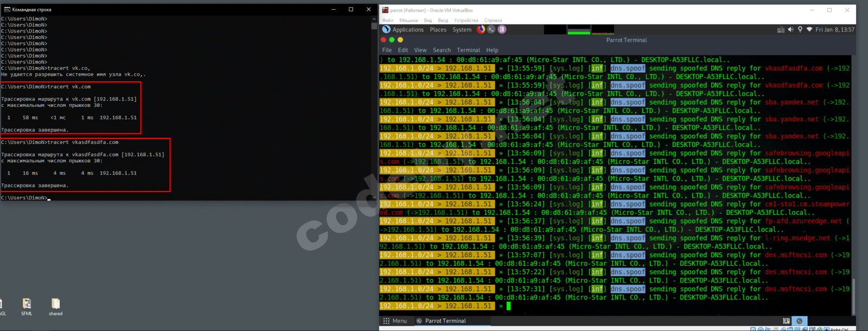Open the Search menu of Parrot Terminal
868x331 pixels.
click(442, 50)
